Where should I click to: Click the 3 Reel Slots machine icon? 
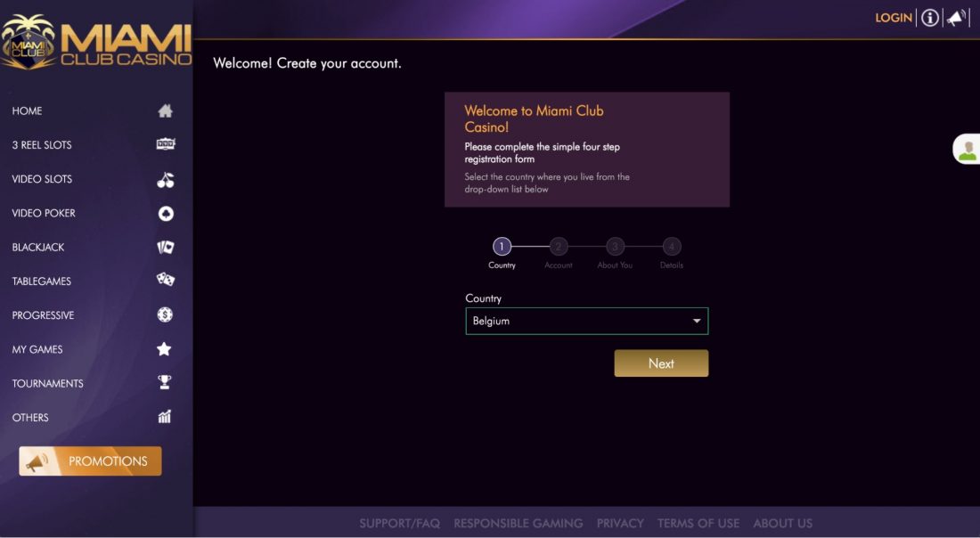[165, 144]
